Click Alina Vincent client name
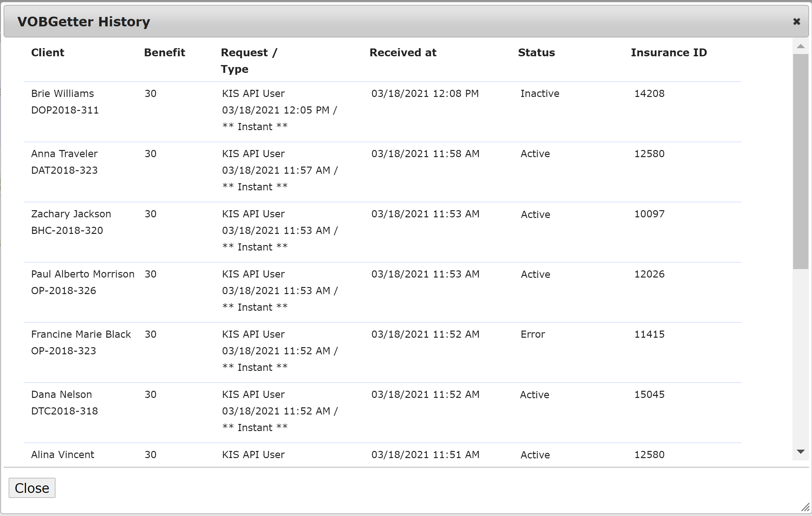 point(62,455)
